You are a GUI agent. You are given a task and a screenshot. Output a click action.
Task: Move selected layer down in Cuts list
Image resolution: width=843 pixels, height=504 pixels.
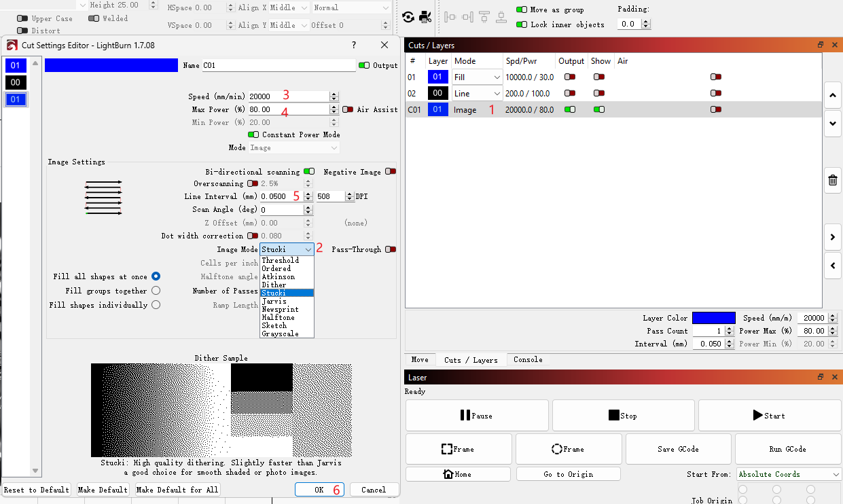point(833,124)
